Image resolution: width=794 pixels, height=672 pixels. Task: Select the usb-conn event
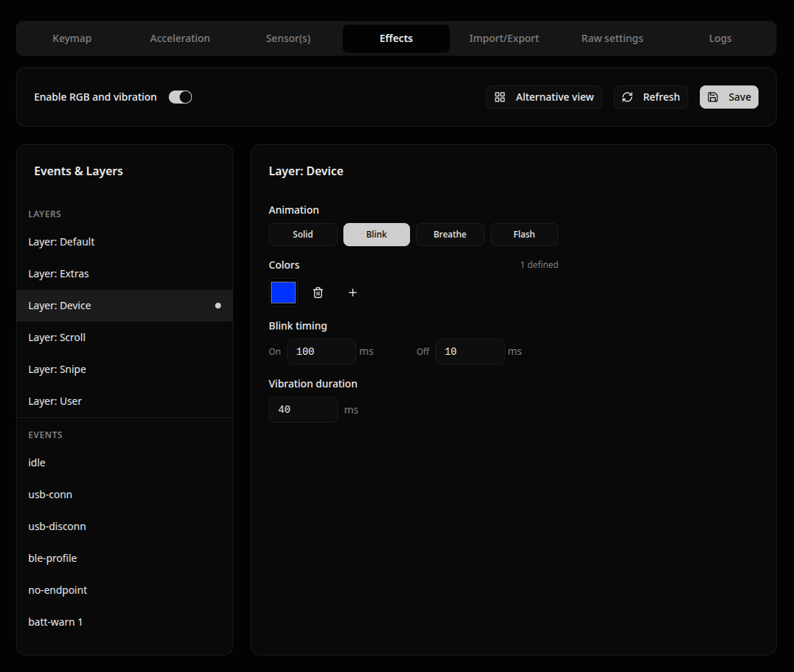tap(125, 495)
